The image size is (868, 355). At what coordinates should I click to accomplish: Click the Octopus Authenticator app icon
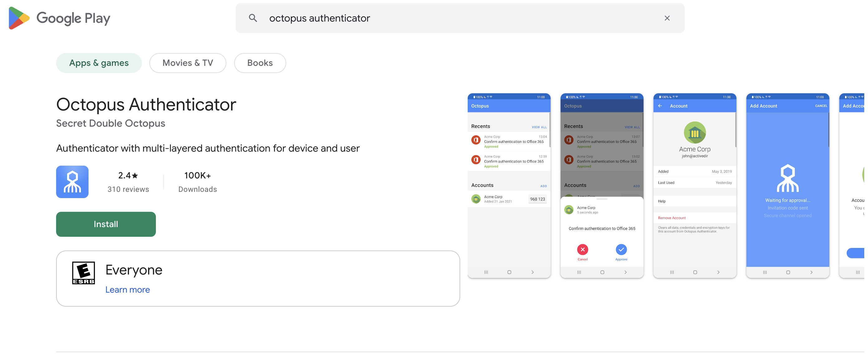[x=72, y=182]
